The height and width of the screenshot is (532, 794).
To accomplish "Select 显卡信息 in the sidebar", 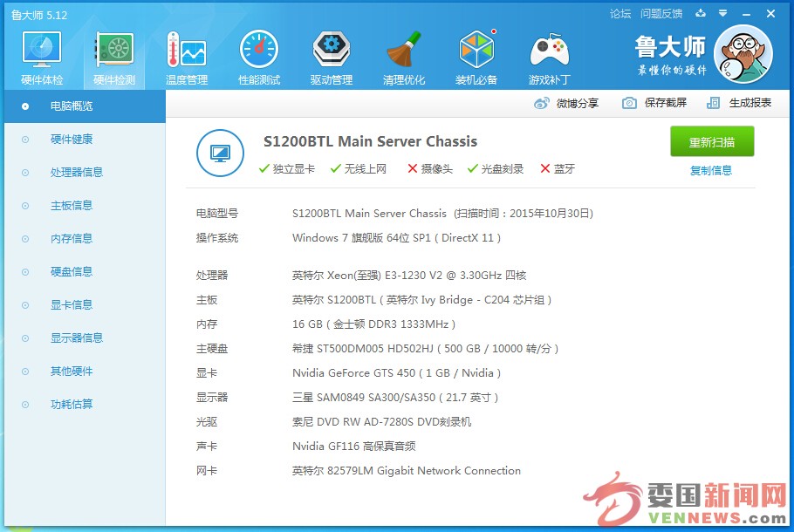I will click(x=86, y=305).
